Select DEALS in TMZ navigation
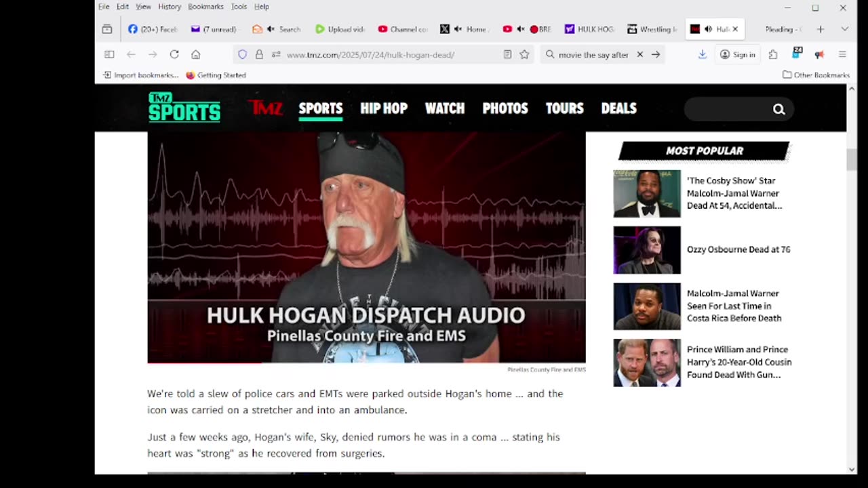The width and height of the screenshot is (868, 488). point(619,108)
